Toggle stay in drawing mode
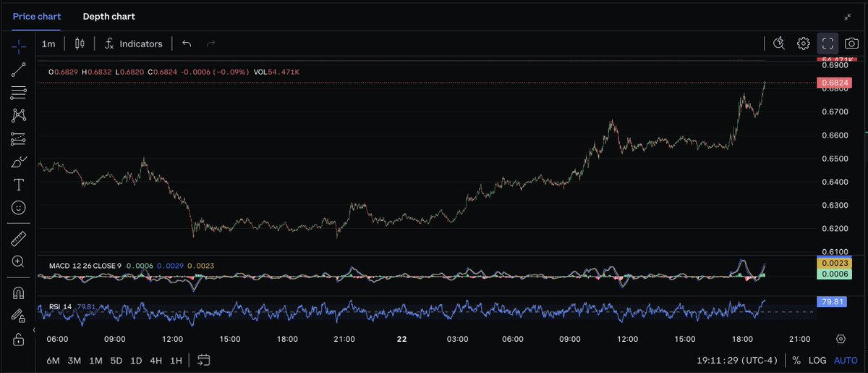The image size is (868, 373). (x=19, y=316)
